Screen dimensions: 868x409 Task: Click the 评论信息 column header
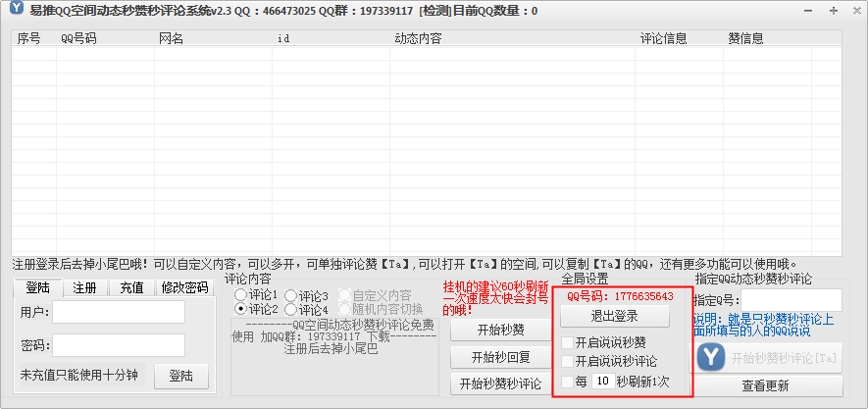click(x=679, y=38)
